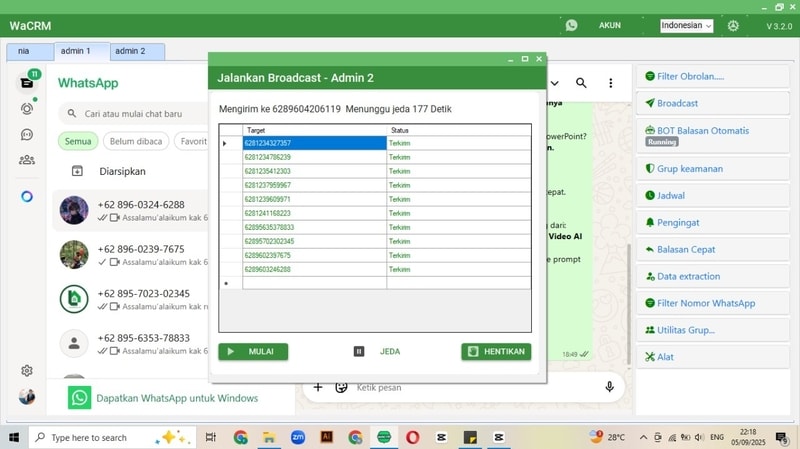Click the JEDA pause button
This screenshot has height=449, width=800.
click(378, 352)
